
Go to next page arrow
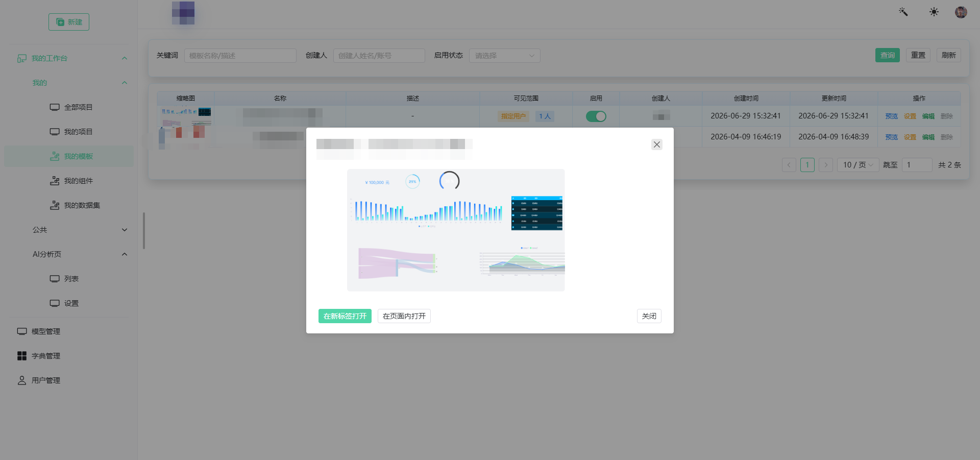click(x=826, y=165)
